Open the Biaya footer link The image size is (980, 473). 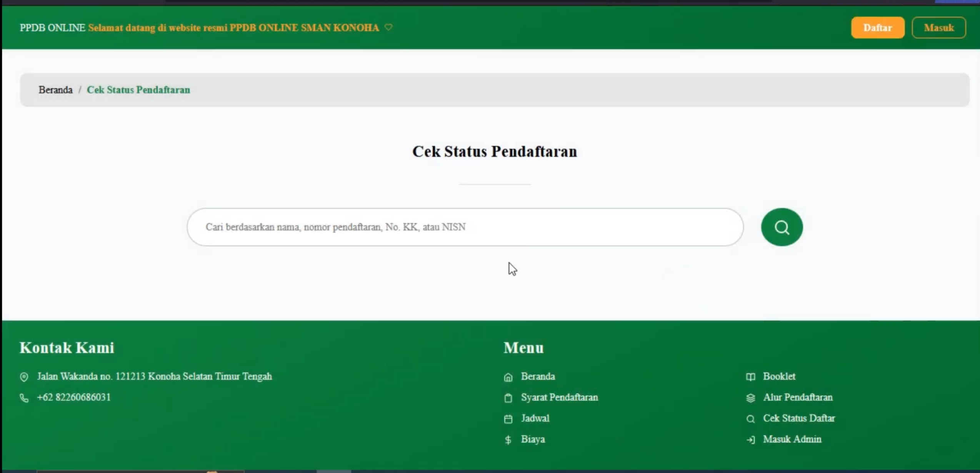click(533, 439)
